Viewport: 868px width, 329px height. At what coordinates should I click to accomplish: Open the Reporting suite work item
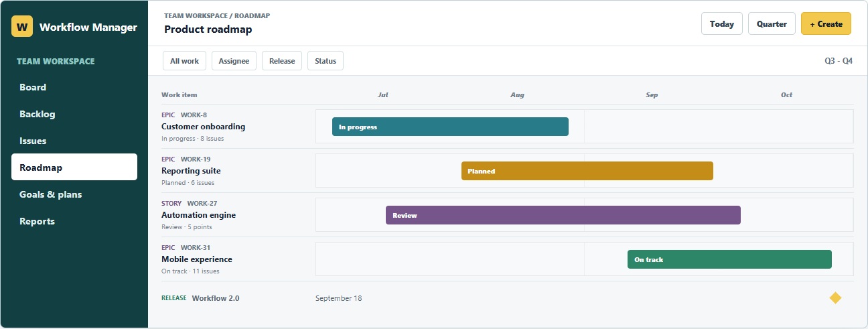[191, 171]
